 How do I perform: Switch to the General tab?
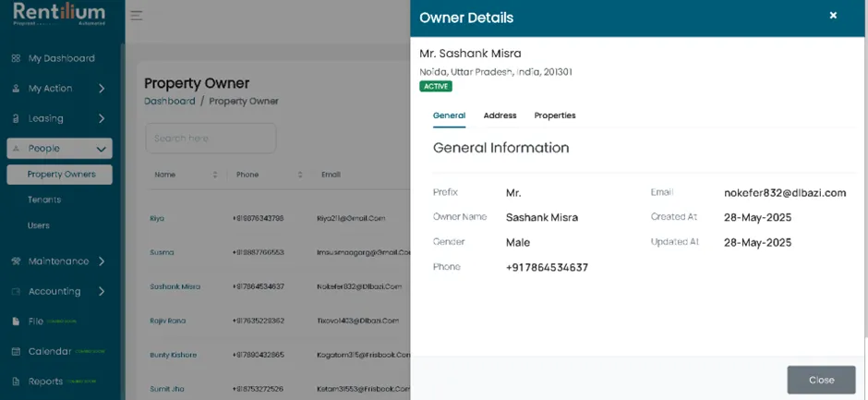click(449, 115)
